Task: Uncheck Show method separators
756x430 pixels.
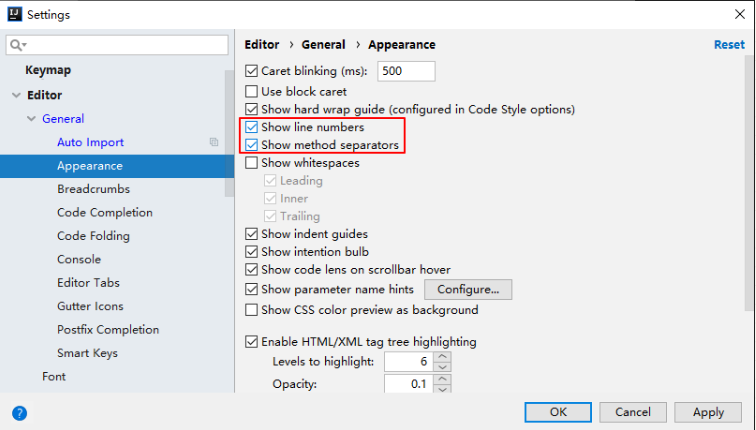Action: pos(252,145)
